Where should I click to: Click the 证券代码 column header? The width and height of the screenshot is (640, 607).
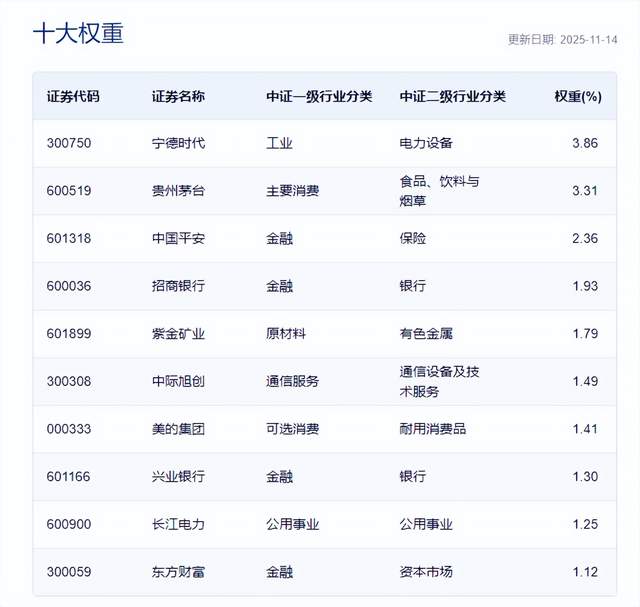click(73, 96)
